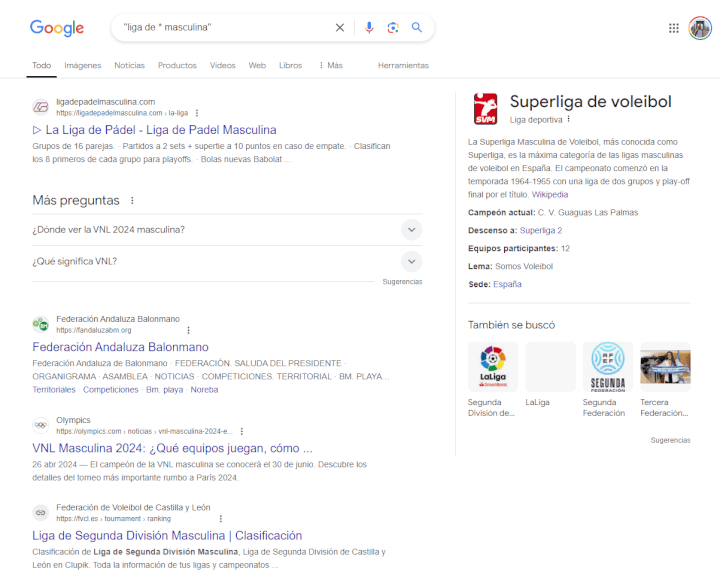
Task: Switch to Noticias tab
Action: click(129, 65)
